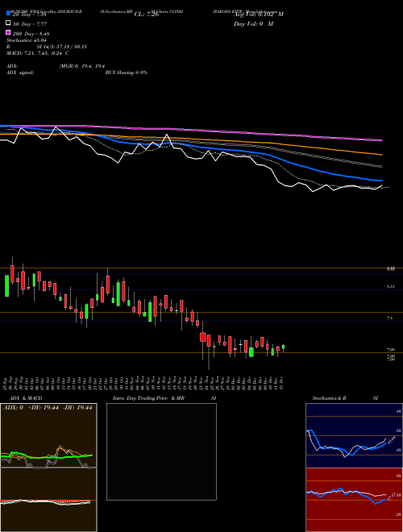The width and height of the screenshot is (403, 532).
Task: Click the 'CL: 7.26' closing price text
Action: (147, 15)
